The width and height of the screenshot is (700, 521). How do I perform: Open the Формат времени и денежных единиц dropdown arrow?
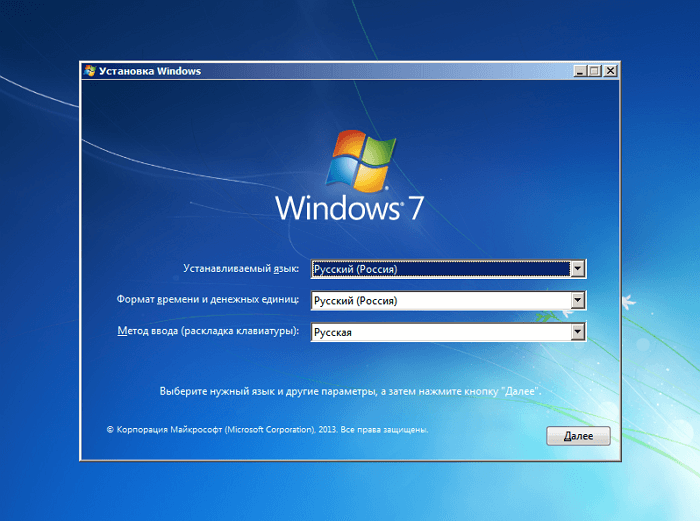click(x=577, y=300)
